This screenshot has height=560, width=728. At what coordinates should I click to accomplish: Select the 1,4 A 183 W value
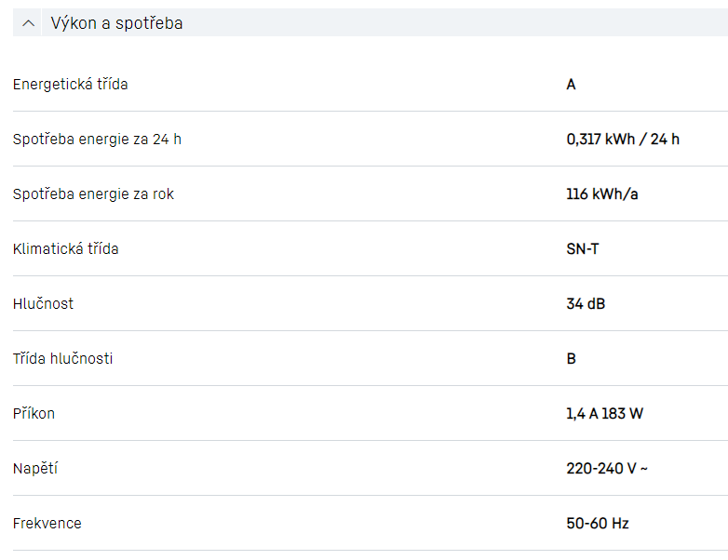604,414
